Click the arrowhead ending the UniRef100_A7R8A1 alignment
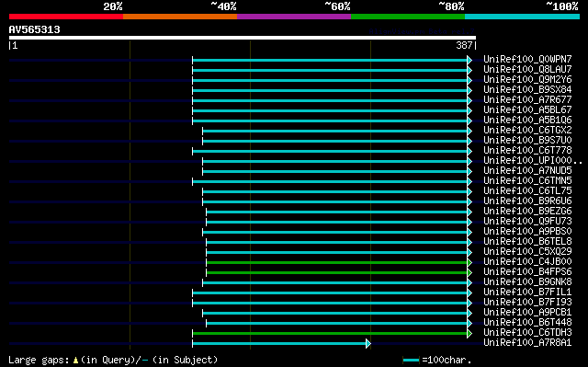 point(368,343)
